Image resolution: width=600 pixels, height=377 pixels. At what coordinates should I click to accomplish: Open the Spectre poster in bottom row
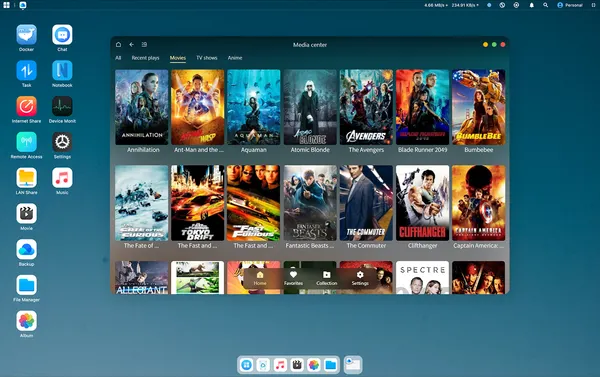coord(422,277)
